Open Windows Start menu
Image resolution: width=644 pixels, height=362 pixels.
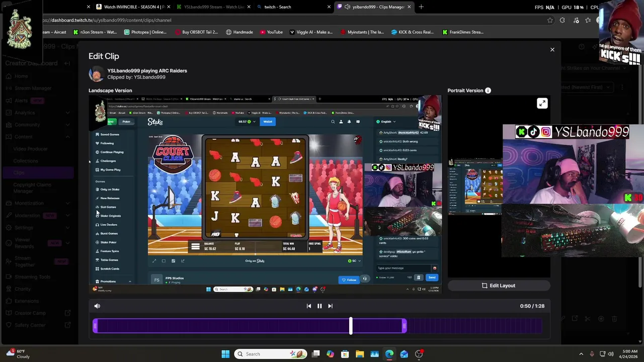coord(225,354)
